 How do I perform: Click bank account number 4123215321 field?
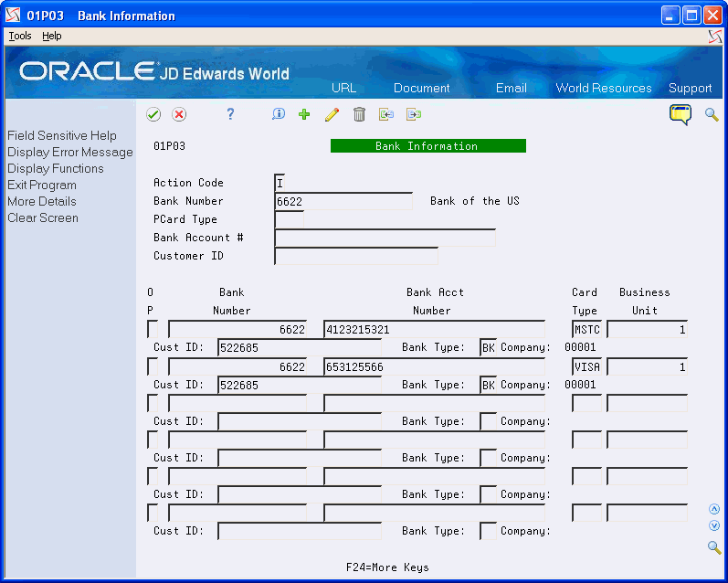pos(434,329)
